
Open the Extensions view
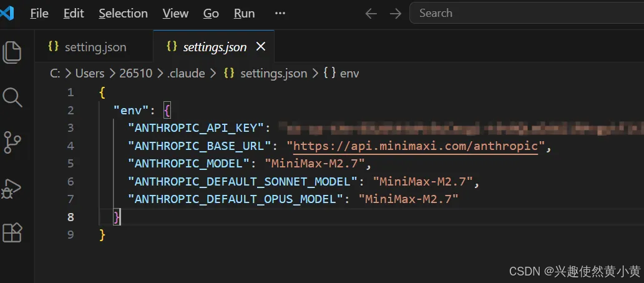[12, 232]
